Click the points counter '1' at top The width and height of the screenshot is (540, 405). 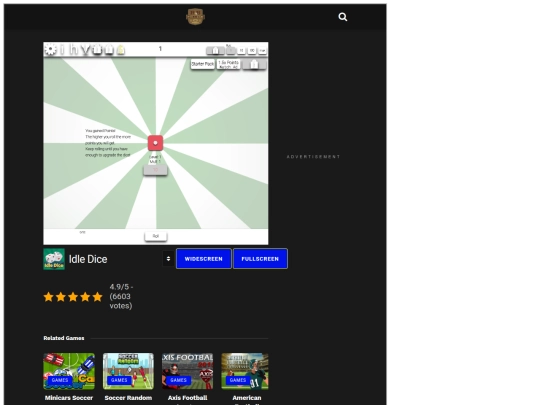(x=160, y=49)
